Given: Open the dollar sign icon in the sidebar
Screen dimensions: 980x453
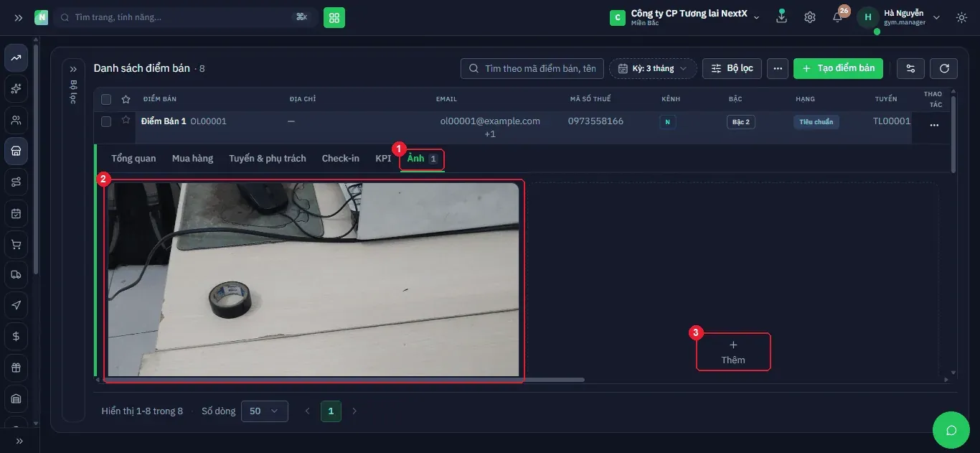Looking at the screenshot, I should pos(17,336).
